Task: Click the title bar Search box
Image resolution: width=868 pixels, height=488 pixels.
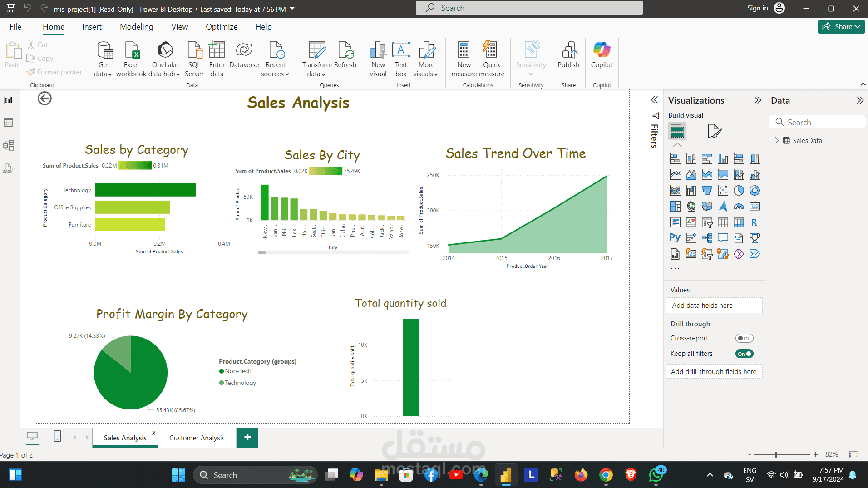Action: [x=529, y=8]
